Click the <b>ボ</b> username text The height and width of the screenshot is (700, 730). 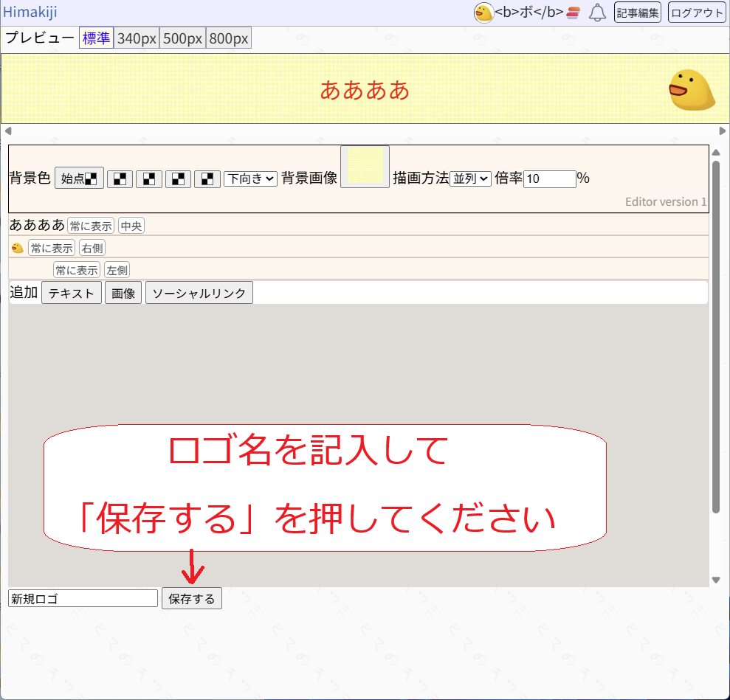point(529,12)
